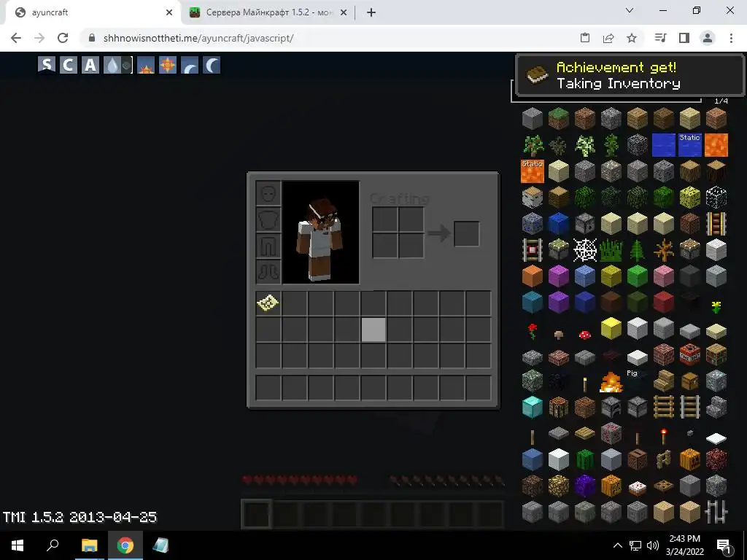747x560 pixels.
Task: Select the glass block item
Action: [716, 197]
